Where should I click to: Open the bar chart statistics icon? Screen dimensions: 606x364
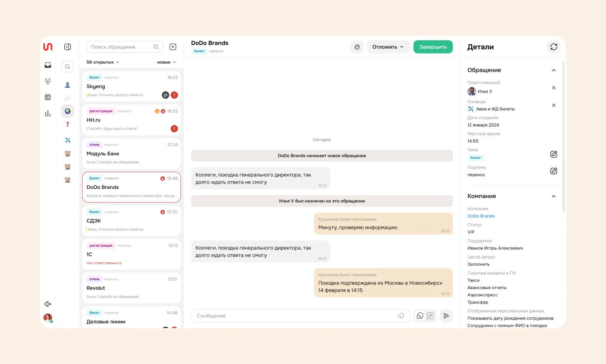pyautogui.click(x=48, y=113)
